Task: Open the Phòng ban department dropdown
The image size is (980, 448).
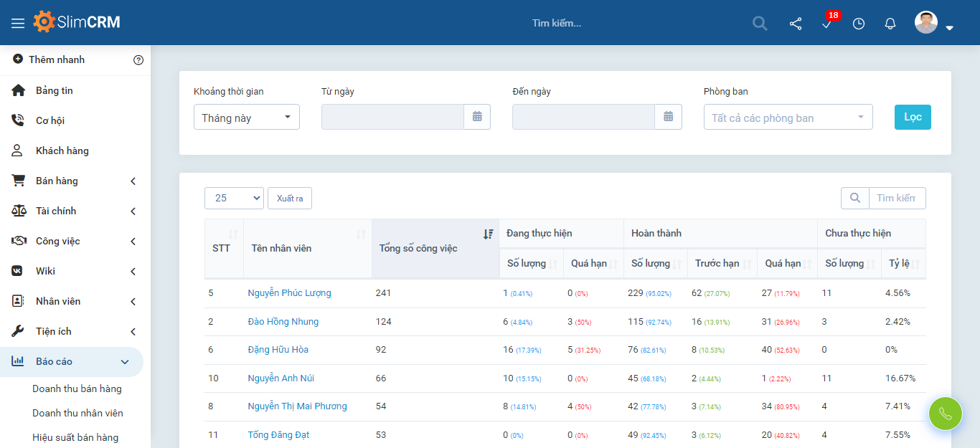Action: click(x=788, y=118)
